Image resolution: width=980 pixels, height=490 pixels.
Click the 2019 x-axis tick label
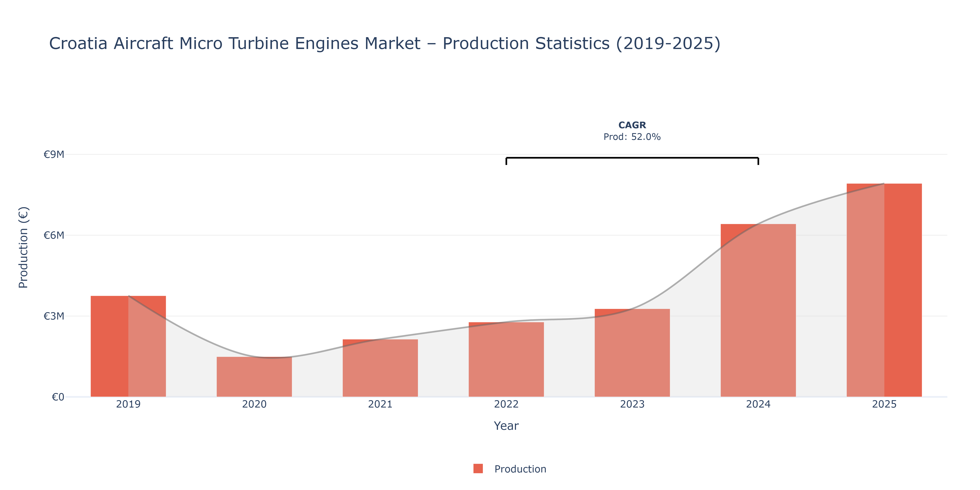[x=128, y=404]
